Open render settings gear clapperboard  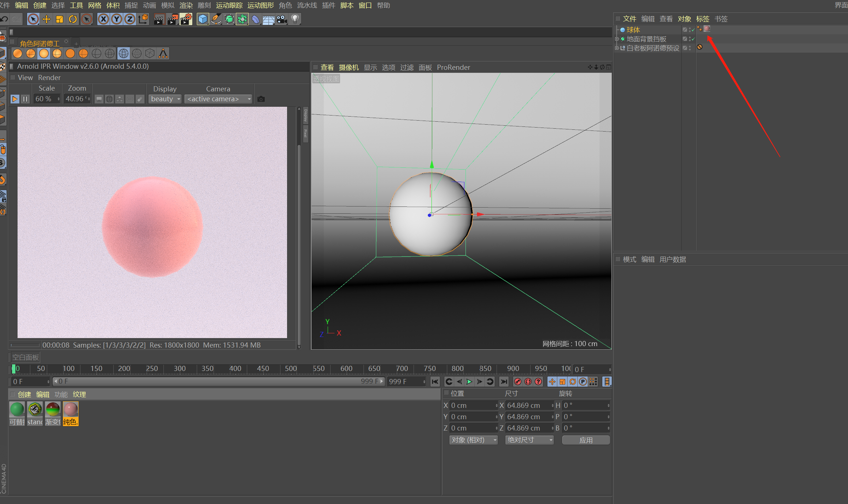pos(186,19)
